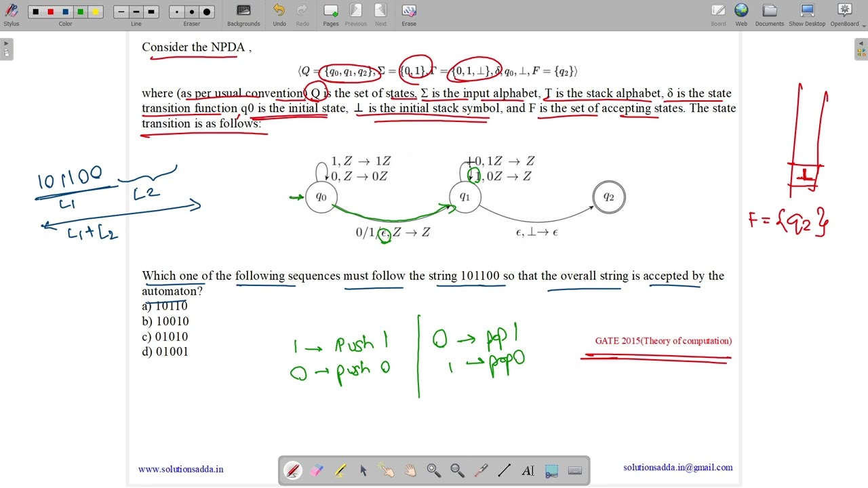Select the Laser pointer tool
Viewport: 868px width, 488px height.
[481, 470]
